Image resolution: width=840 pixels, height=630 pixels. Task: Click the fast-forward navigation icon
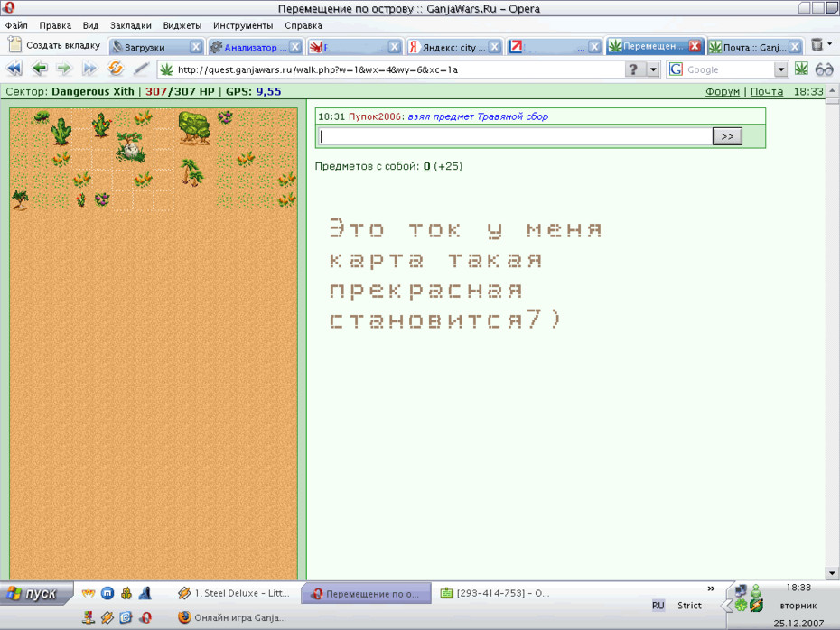[x=89, y=69]
